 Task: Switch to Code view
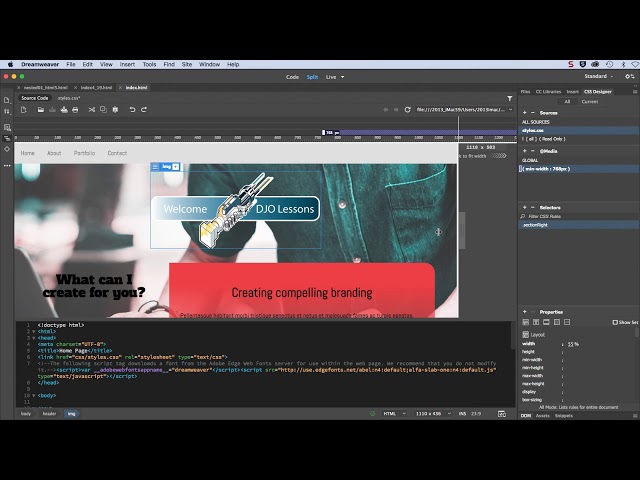tap(292, 77)
